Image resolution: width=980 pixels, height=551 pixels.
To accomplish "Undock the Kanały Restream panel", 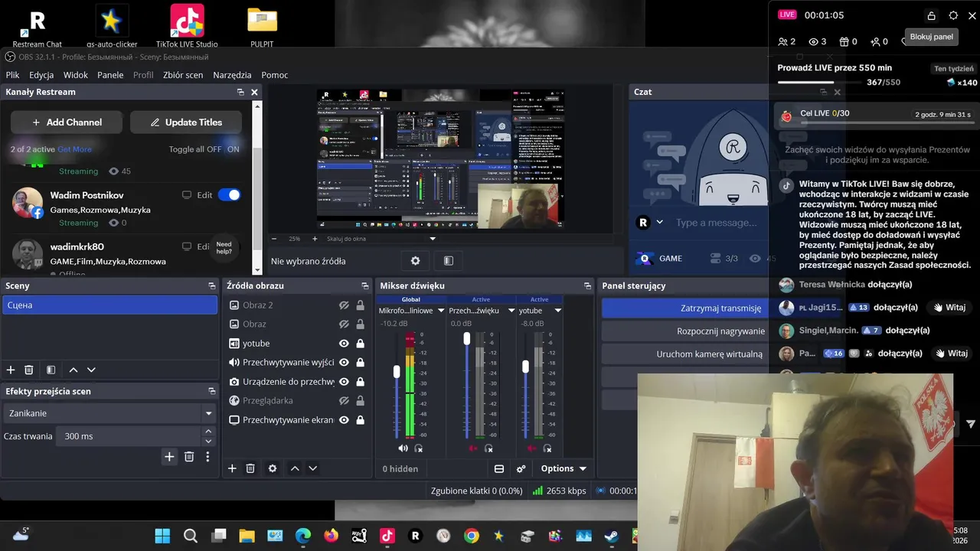I will pyautogui.click(x=240, y=92).
